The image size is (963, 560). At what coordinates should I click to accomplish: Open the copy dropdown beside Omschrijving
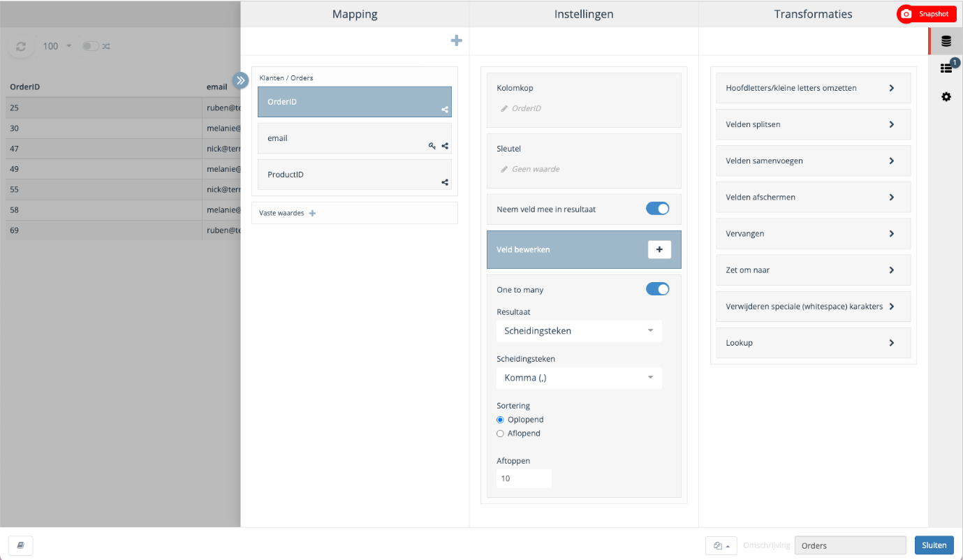point(721,545)
